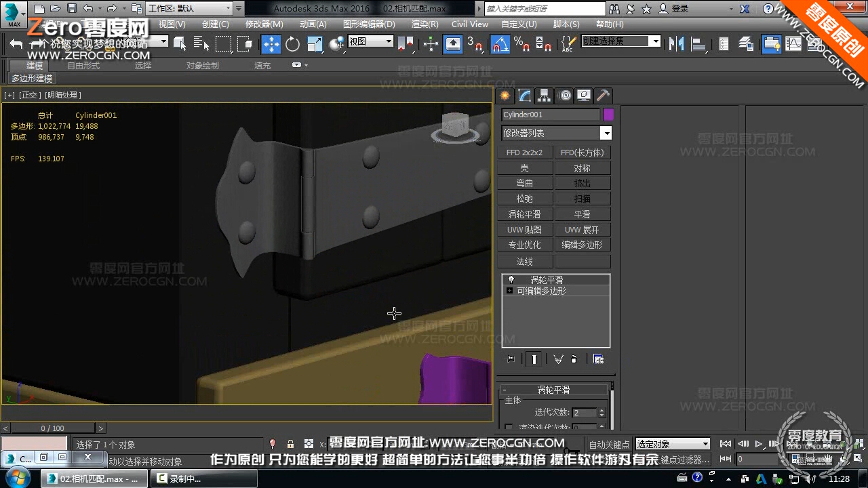Click the Select and Place sphere icon
This screenshot has height=488, width=868.
[336, 44]
